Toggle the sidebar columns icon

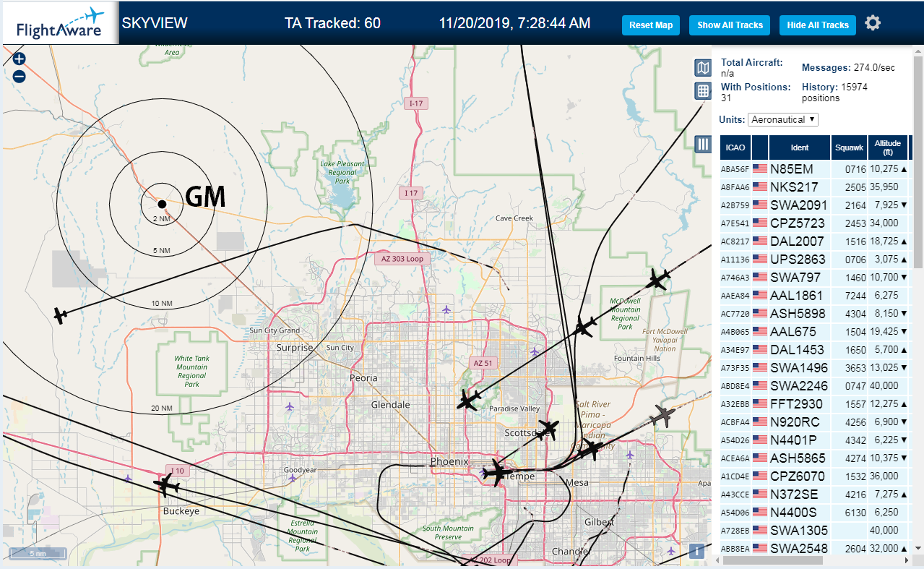(x=703, y=144)
